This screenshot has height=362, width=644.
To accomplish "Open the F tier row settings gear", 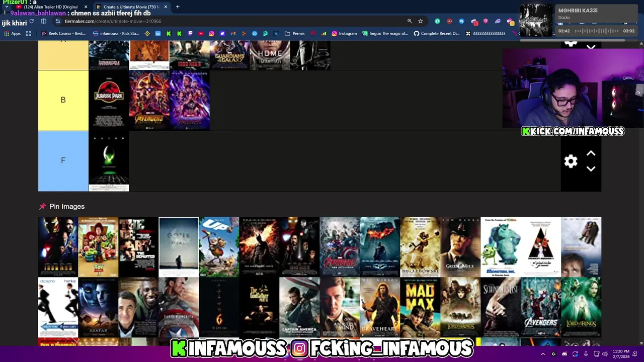I will point(571,161).
